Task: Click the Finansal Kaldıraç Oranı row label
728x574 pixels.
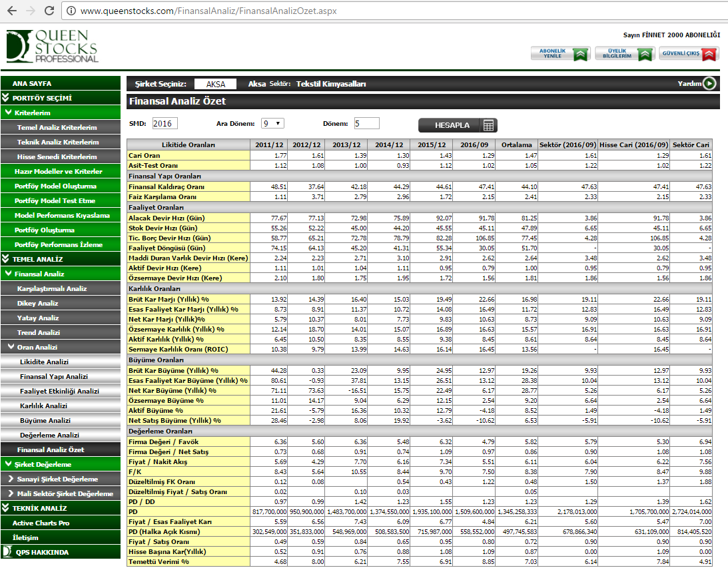Action: tap(188, 186)
